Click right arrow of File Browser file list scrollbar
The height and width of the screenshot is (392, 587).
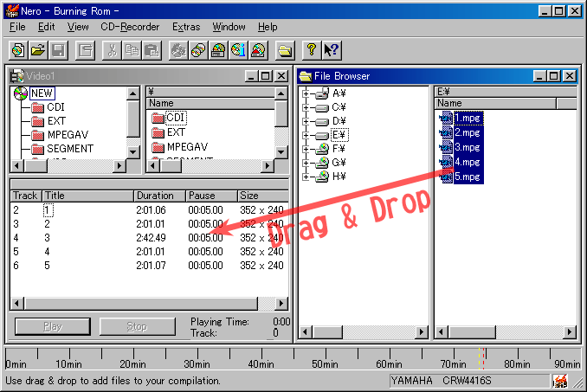[570, 331]
